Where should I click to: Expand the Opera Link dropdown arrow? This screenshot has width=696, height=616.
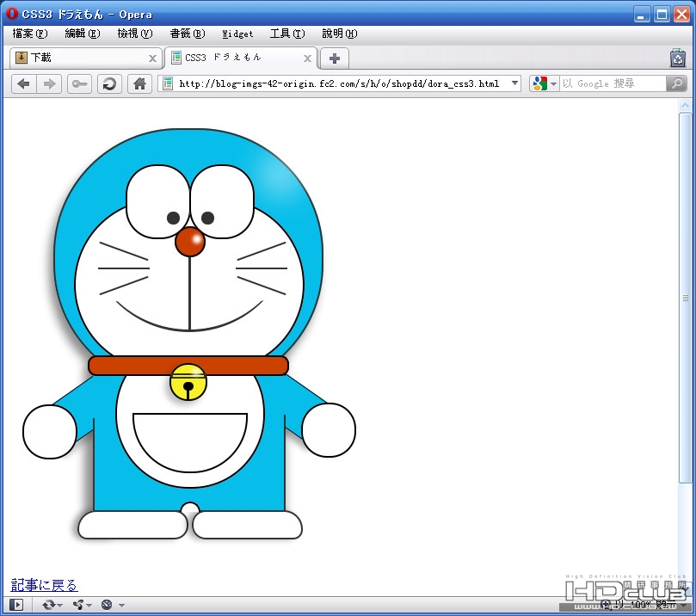pos(60,605)
